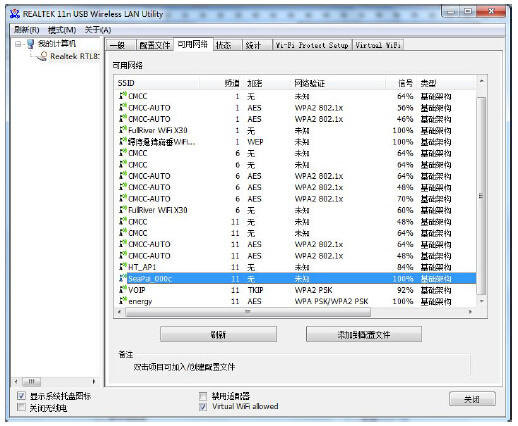Sort by type column header
Viewport: 518px width, 426px height.
[445, 83]
